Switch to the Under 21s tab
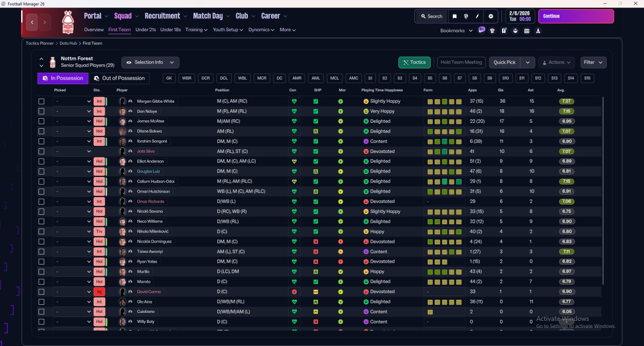This screenshot has height=346, width=644. coord(145,30)
